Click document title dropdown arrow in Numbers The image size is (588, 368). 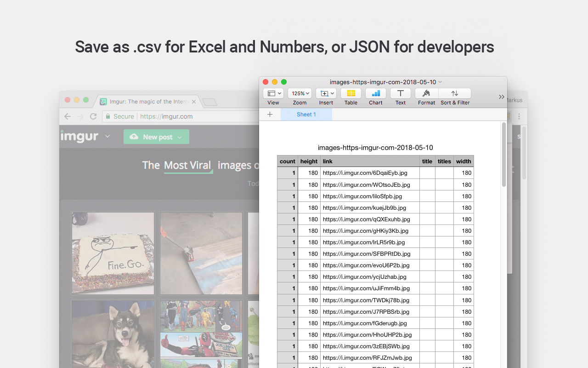(x=440, y=82)
